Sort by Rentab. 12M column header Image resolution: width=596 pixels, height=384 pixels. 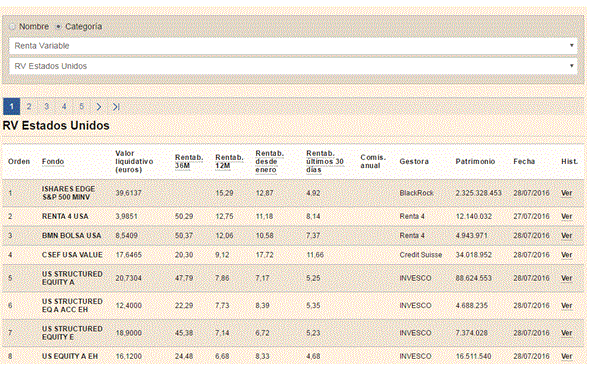(x=229, y=162)
